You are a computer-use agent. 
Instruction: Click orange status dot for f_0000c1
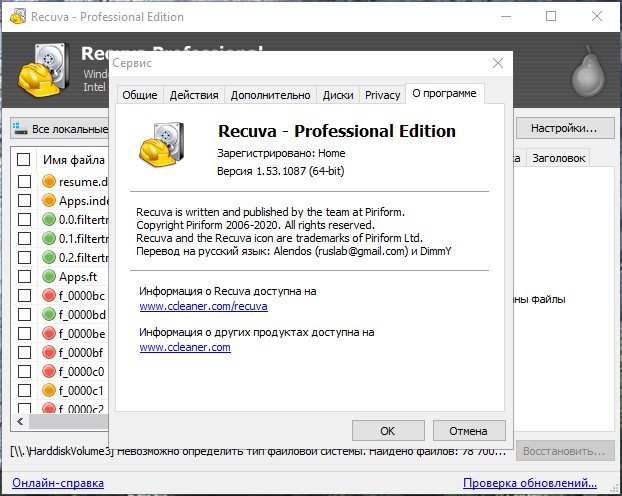point(49,390)
